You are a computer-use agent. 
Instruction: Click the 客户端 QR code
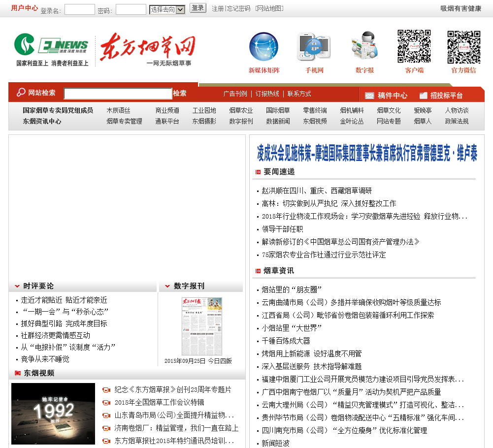tap(414, 46)
